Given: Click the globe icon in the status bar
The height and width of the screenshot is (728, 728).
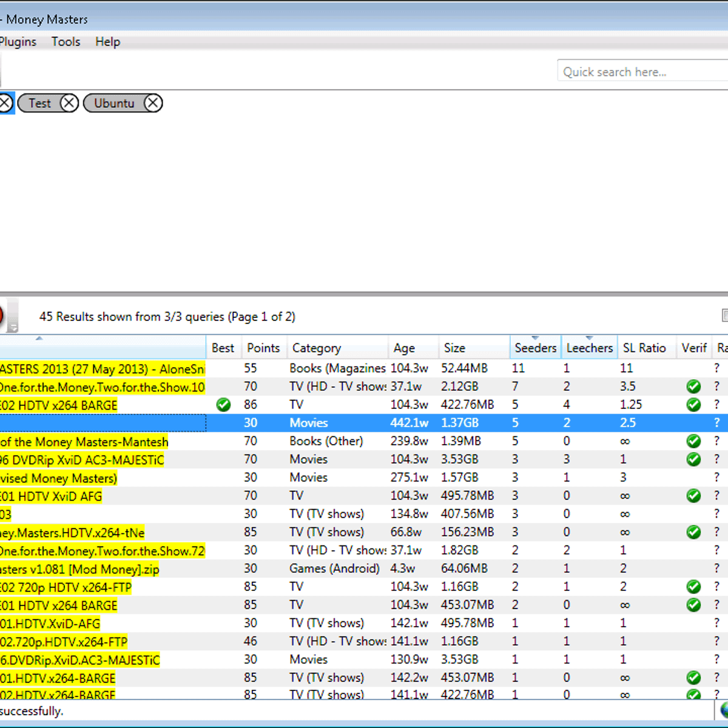Looking at the screenshot, I should [x=724, y=710].
